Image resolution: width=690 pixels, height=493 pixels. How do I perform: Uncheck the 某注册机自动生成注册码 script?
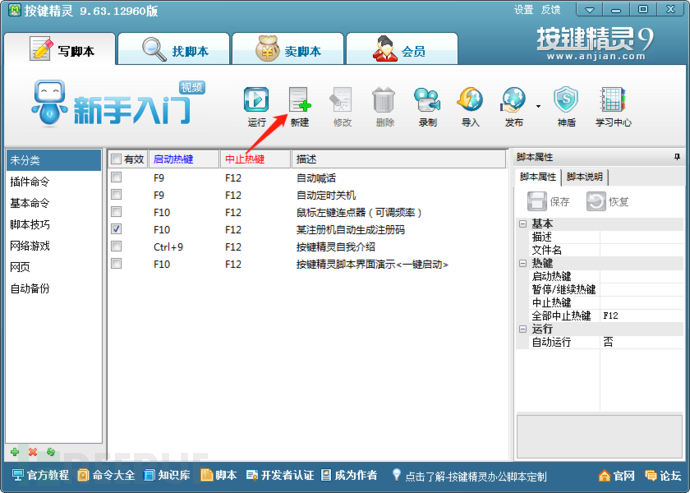[x=116, y=229]
